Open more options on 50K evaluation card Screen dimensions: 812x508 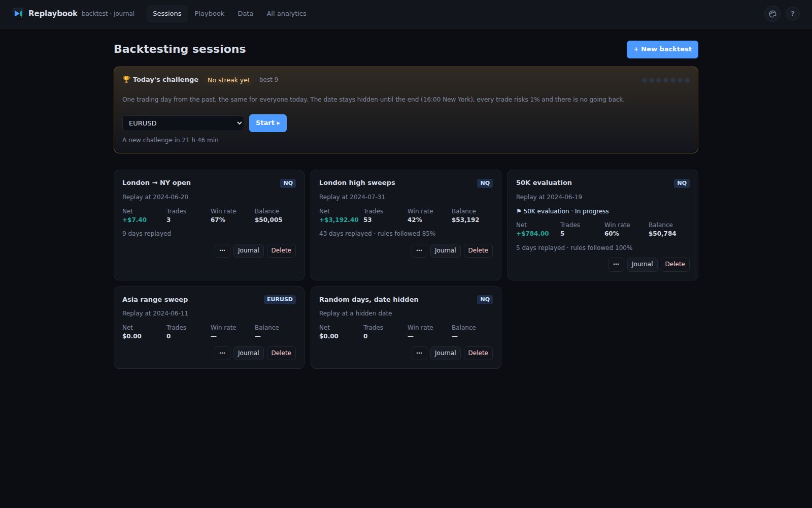[616, 264]
